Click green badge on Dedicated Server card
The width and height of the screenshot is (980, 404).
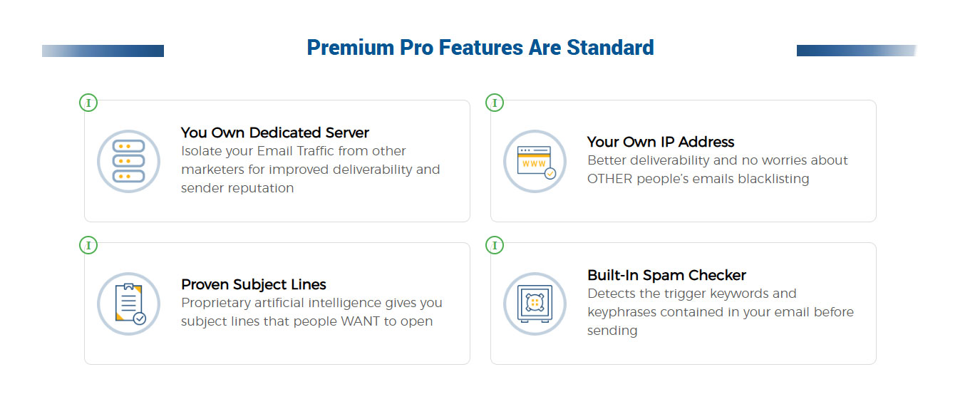point(88,103)
